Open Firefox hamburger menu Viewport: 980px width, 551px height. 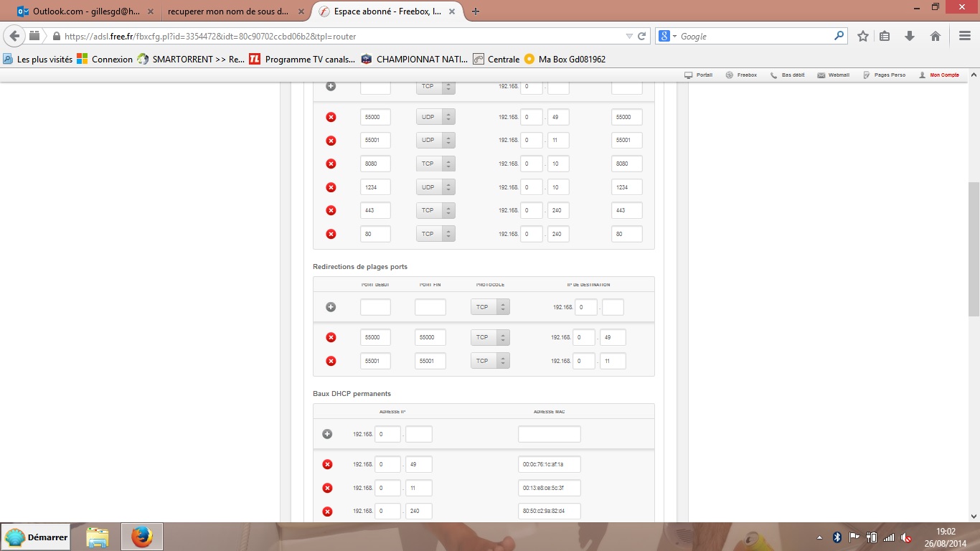[964, 36]
